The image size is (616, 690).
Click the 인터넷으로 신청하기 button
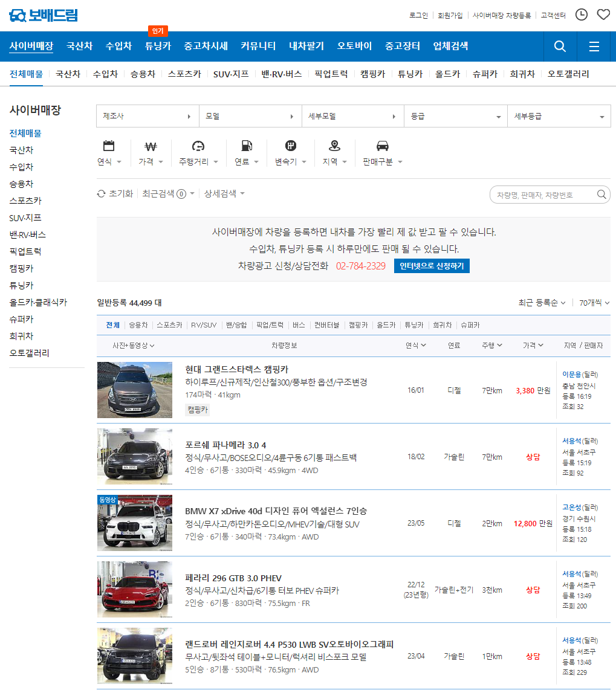click(432, 266)
